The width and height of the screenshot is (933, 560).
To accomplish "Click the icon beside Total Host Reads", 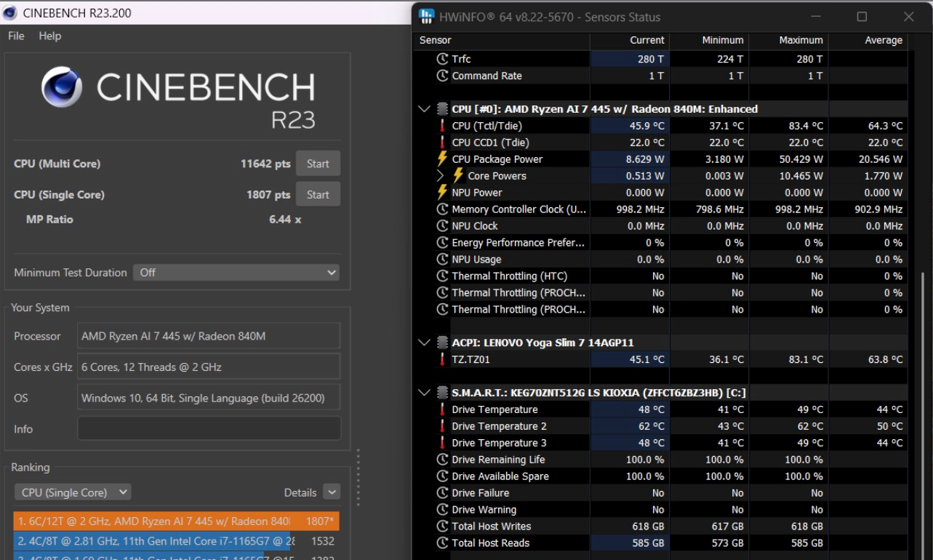I will tap(442, 543).
